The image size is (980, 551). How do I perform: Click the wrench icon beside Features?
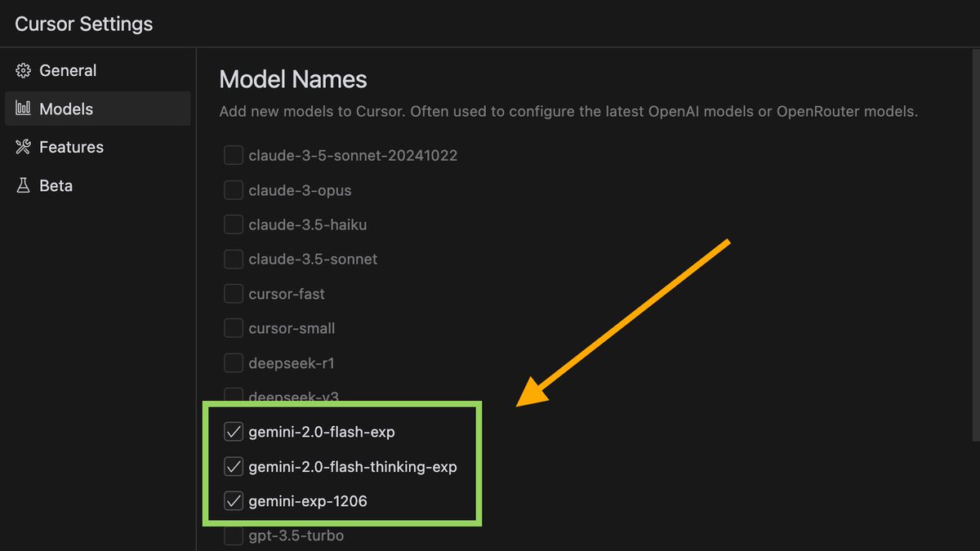click(24, 147)
